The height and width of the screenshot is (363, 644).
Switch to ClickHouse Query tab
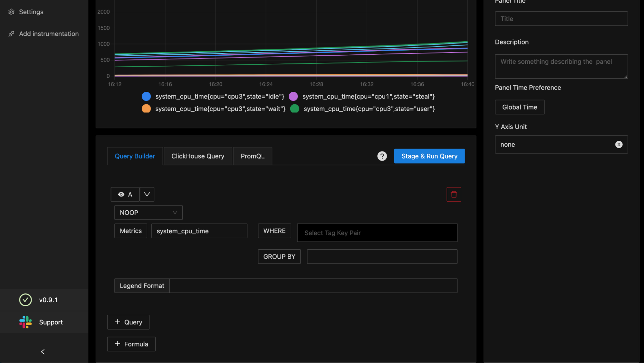point(198,156)
